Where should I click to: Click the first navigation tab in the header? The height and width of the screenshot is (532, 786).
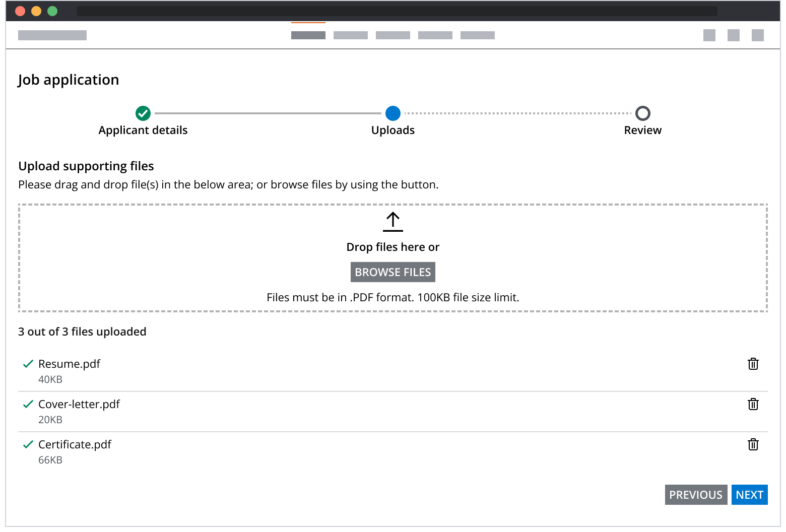[x=308, y=35]
